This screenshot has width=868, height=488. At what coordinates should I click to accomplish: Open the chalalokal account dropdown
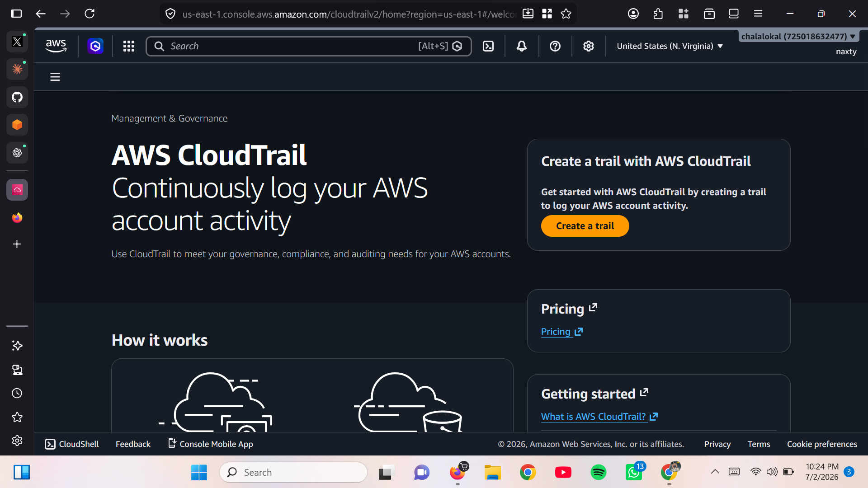[x=798, y=37]
